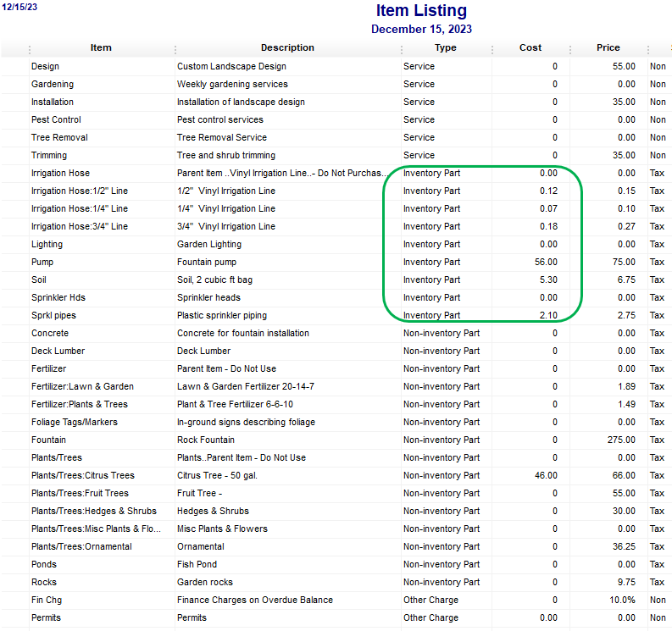
Task: Click the Fountain pump description
Action: pos(207,263)
